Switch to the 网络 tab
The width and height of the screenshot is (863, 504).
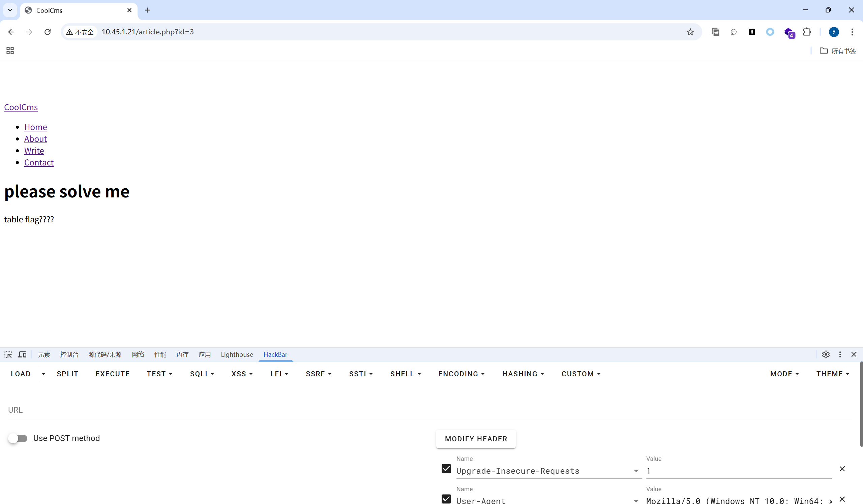(x=138, y=354)
